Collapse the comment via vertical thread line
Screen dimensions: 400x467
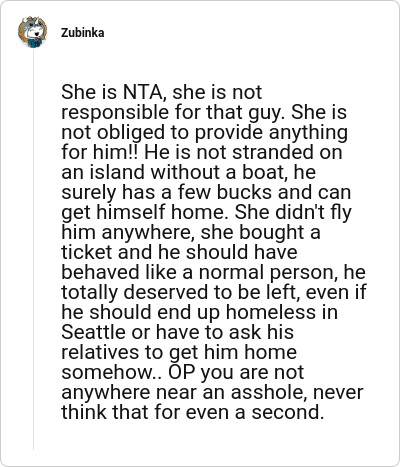(x=33, y=250)
